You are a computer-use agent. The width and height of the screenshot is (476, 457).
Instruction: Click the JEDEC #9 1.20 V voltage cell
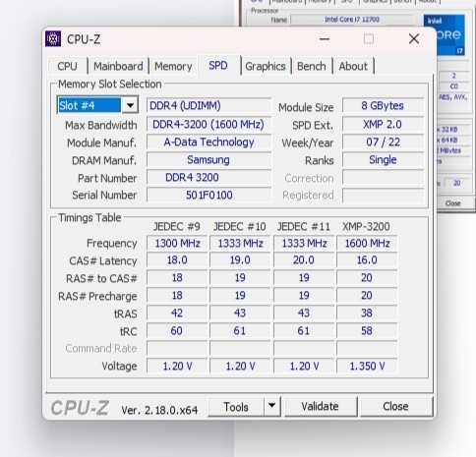pyautogui.click(x=177, y=366)
